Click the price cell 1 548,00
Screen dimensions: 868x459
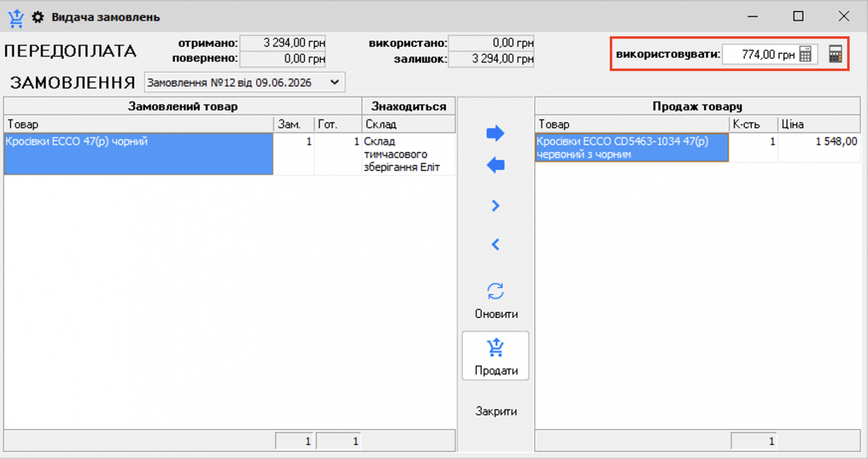(819, 148)
